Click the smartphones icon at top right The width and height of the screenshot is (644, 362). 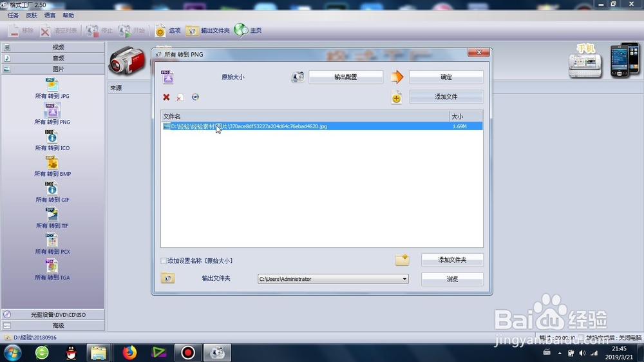pyautogui.click(x=625, y=60)
